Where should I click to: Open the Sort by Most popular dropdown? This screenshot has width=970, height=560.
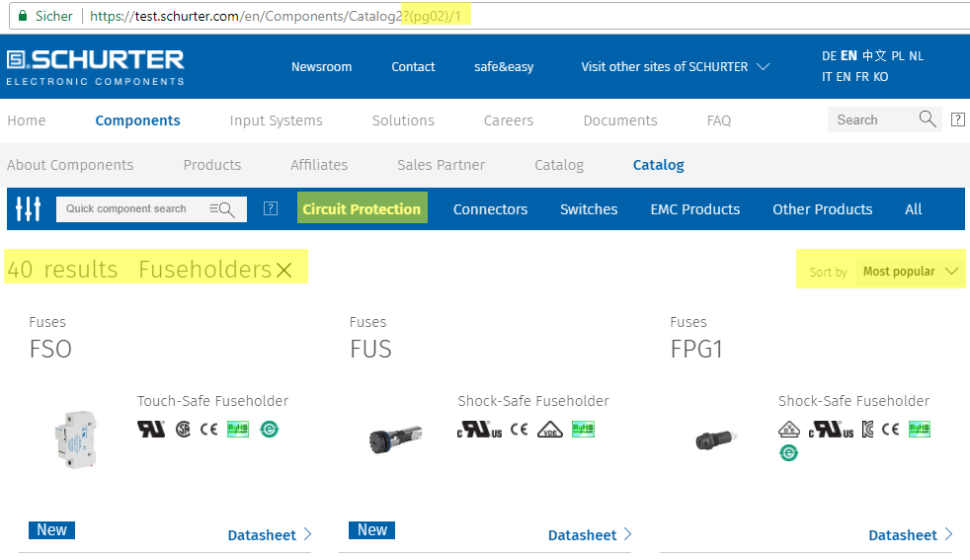[x=910, y=271]
